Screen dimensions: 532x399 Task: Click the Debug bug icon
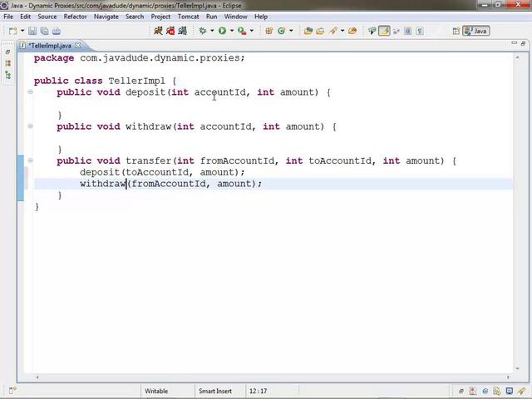click(203, 31)
